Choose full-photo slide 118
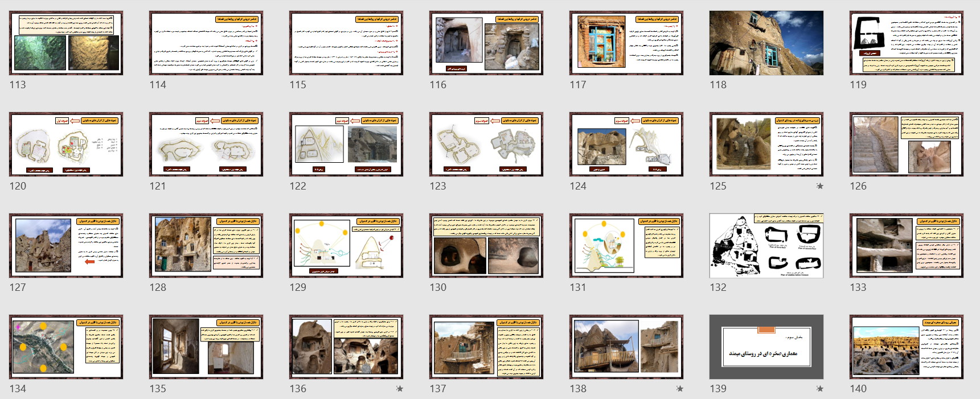Image resolution: width=980 pixels, height=399 pixels. point(766,43)
